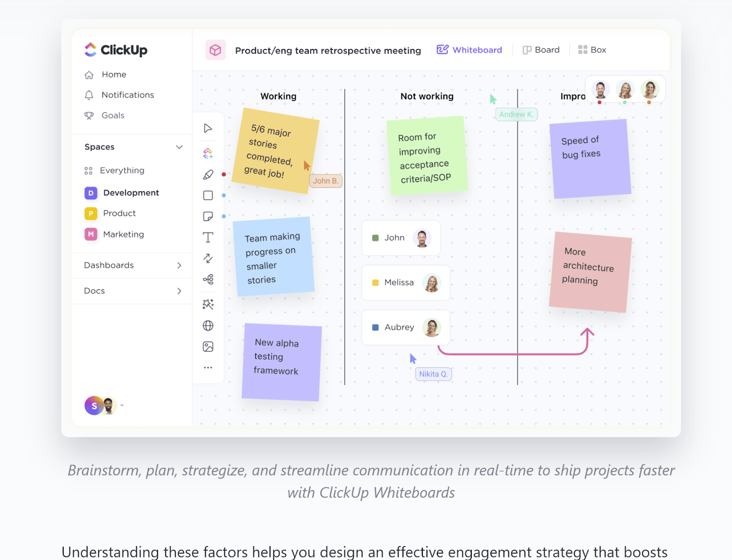The height and width of the screenshot is (560, 732).
Task: Choose the rectangle shape tool
Action: 208,196
